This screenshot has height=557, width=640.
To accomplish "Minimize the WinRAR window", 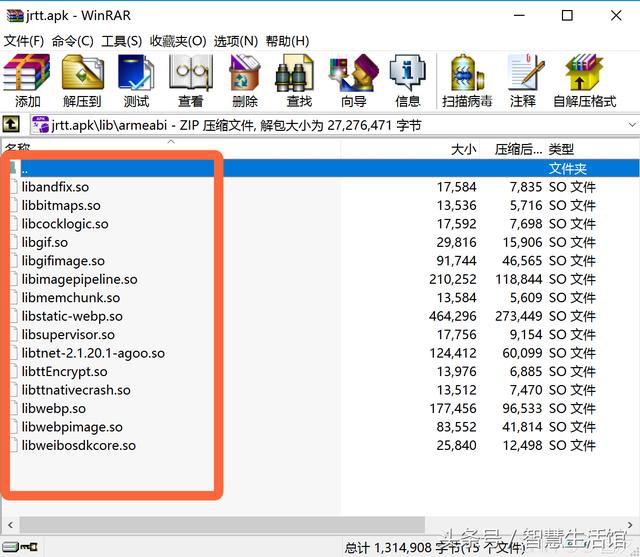I will pyautogui.click(x=519, y=16).
